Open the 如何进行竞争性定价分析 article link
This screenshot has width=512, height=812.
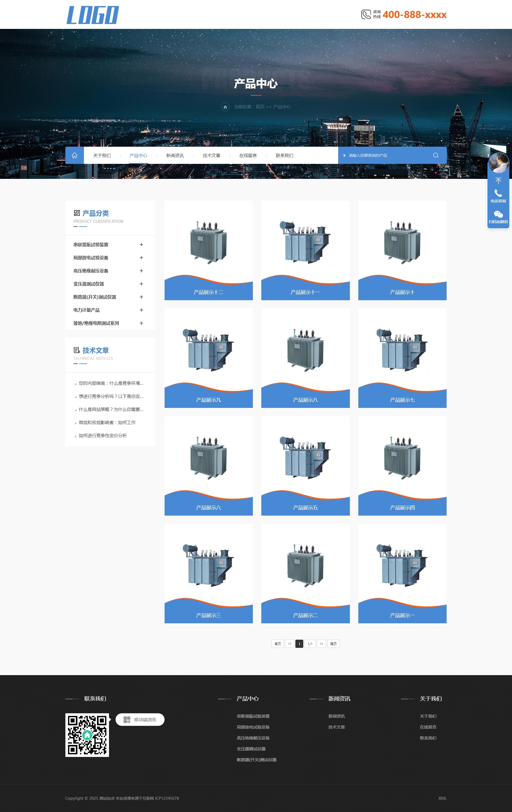(103, 436)
